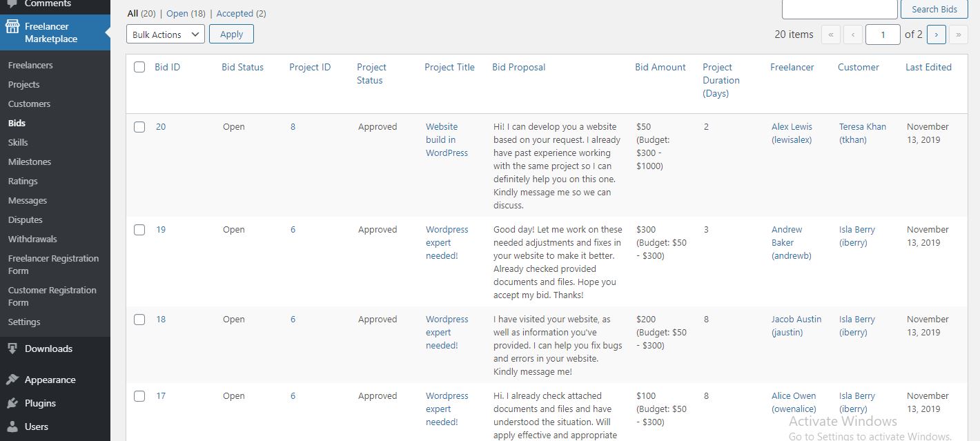Sort by Last Edited column header
The image size is (980, 441).
(928, 67)
